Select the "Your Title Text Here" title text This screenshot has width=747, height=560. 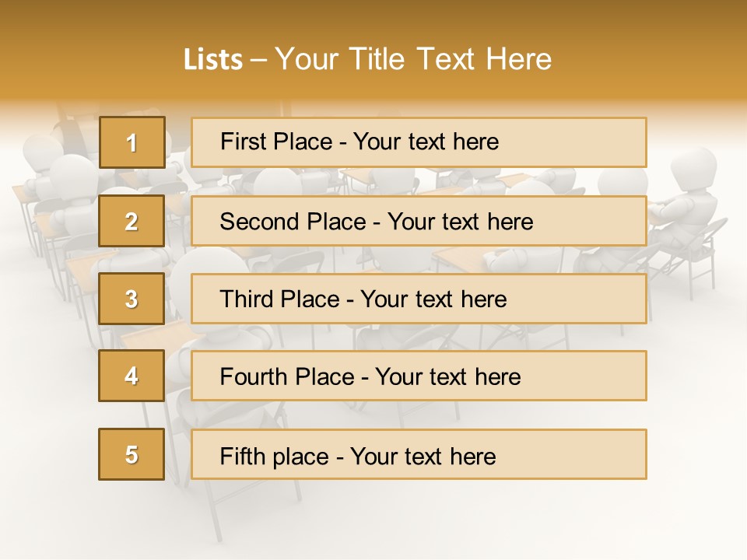[x=413, y=59]
